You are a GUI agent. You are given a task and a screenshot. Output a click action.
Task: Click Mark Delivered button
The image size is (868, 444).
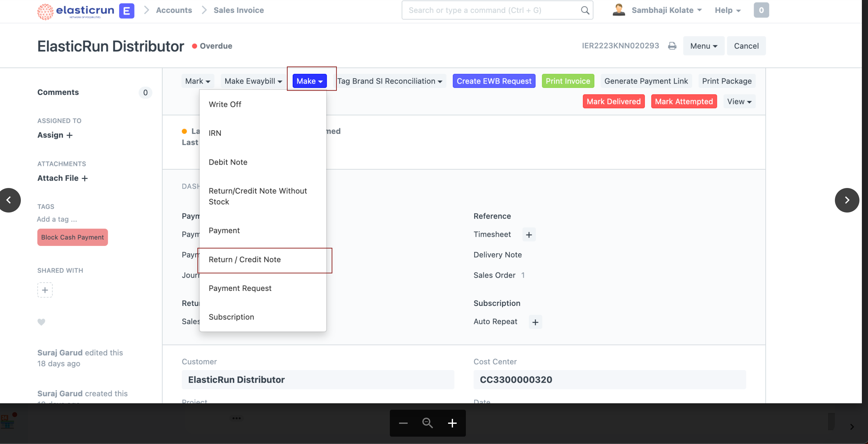[613, 102]
